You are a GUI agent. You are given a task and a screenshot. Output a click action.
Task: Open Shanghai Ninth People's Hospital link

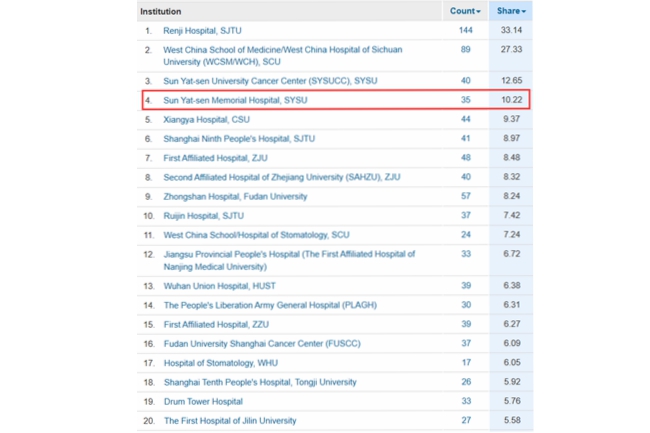pos(239,139)
